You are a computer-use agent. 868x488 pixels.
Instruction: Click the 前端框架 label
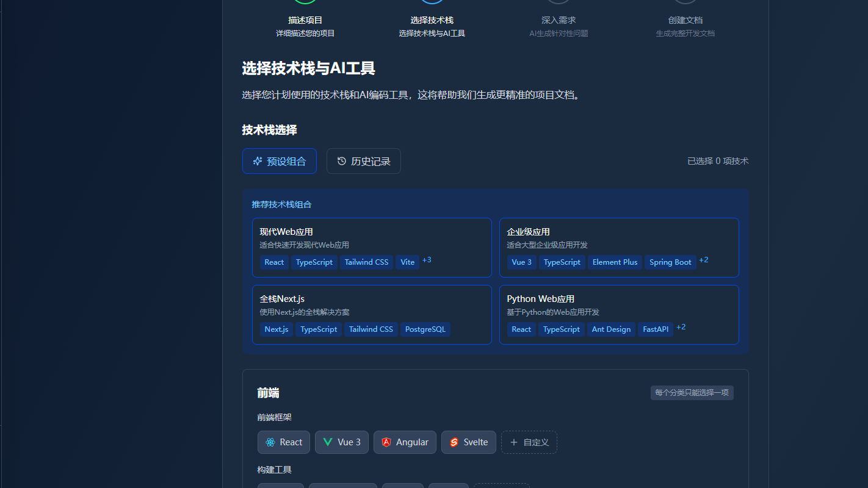[275, 417]
